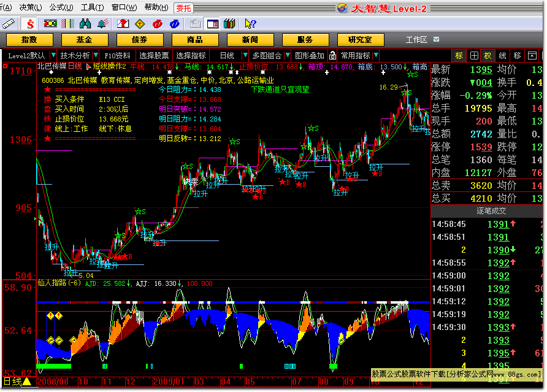
Task: Click the 16.29 high price label
Action: tap(389, 87)
